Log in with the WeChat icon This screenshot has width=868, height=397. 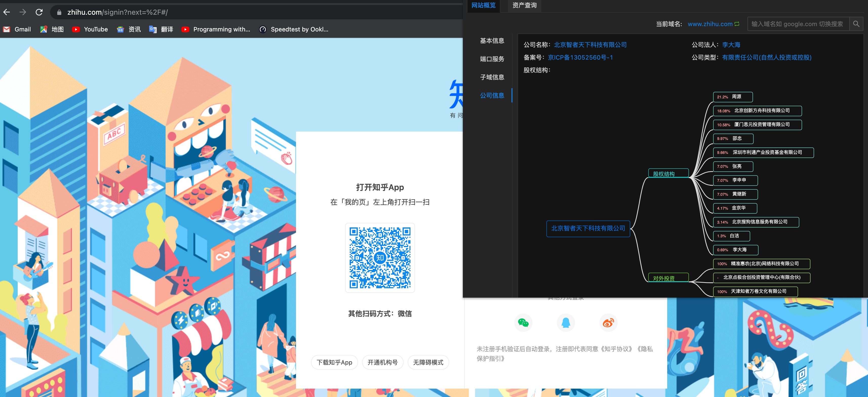tap(523, 323)
